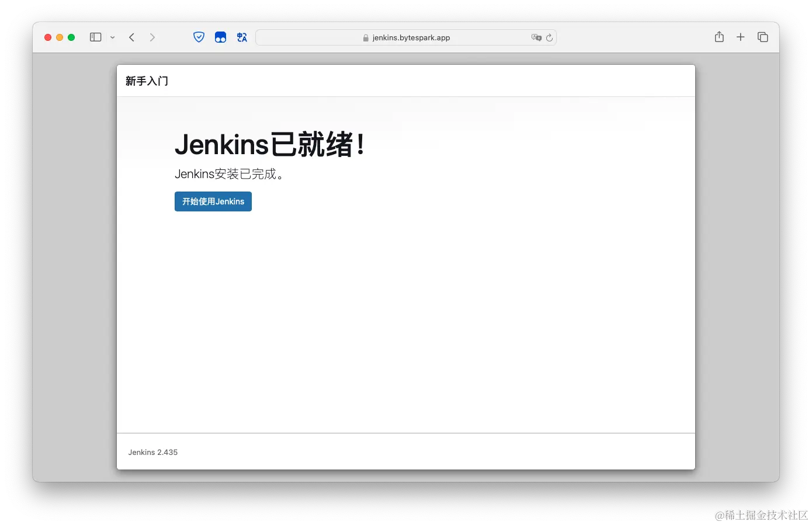Open the translate extension in the toolbar

tap(242, 37)
